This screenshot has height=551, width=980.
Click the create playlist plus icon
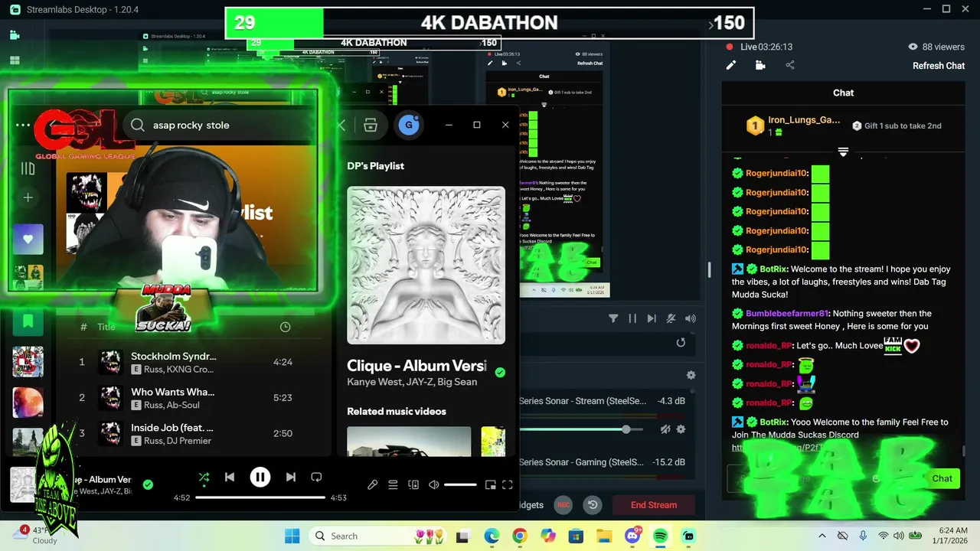[x=28, y=197]
